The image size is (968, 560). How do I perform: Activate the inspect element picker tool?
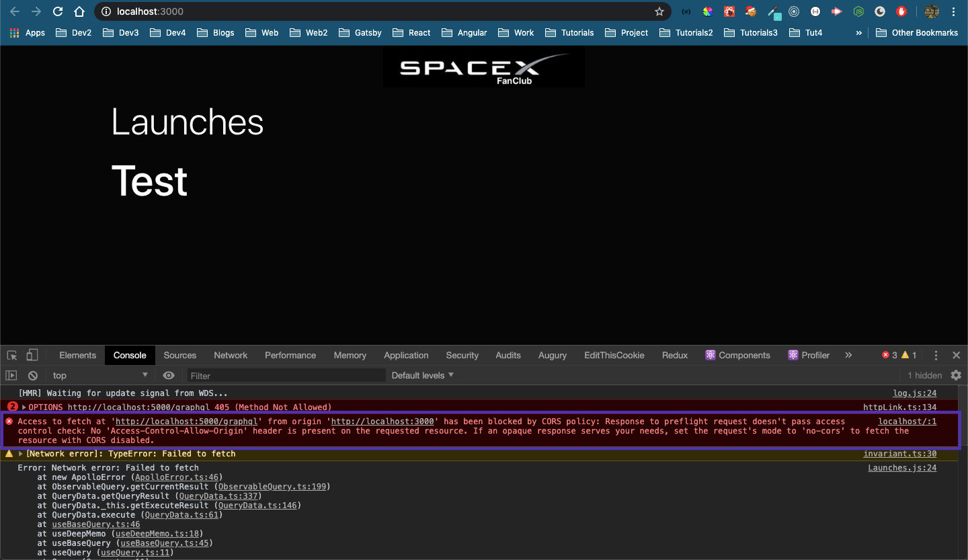coord(12,355)
